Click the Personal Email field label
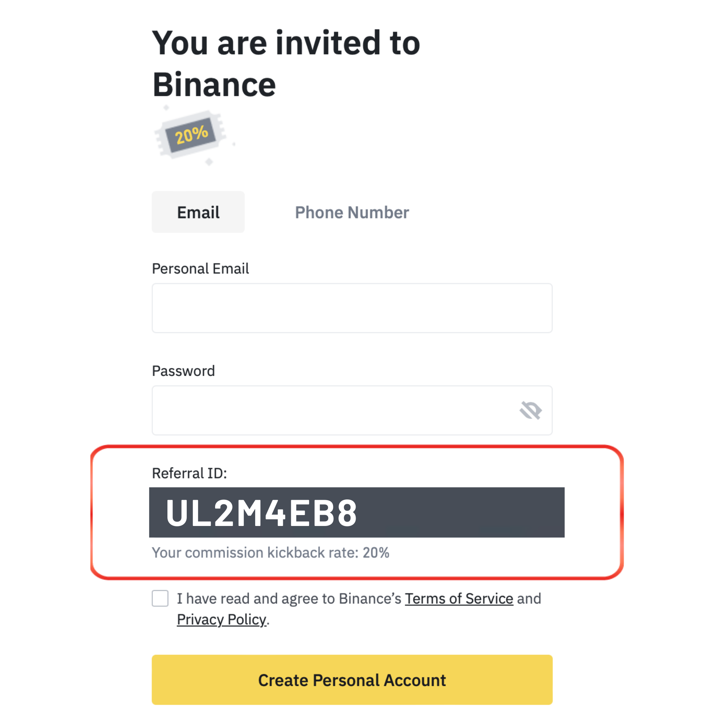Viewport: 728px width, 728px height. (x=201, y=269)
